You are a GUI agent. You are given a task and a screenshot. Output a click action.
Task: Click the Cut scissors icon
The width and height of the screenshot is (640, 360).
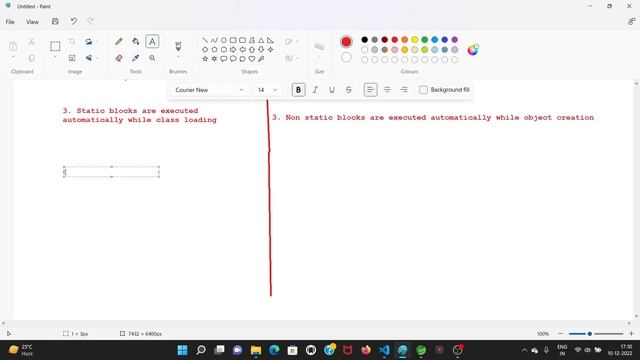tap(31, 42)
